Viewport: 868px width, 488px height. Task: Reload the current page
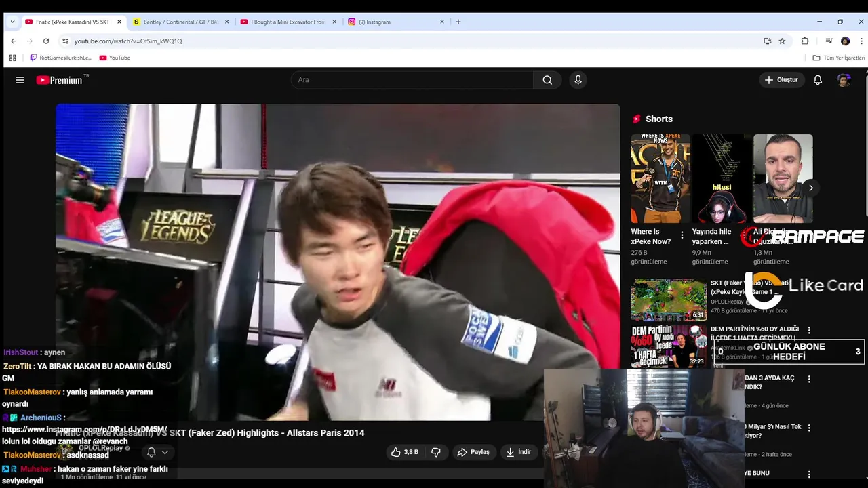[46, 41]
